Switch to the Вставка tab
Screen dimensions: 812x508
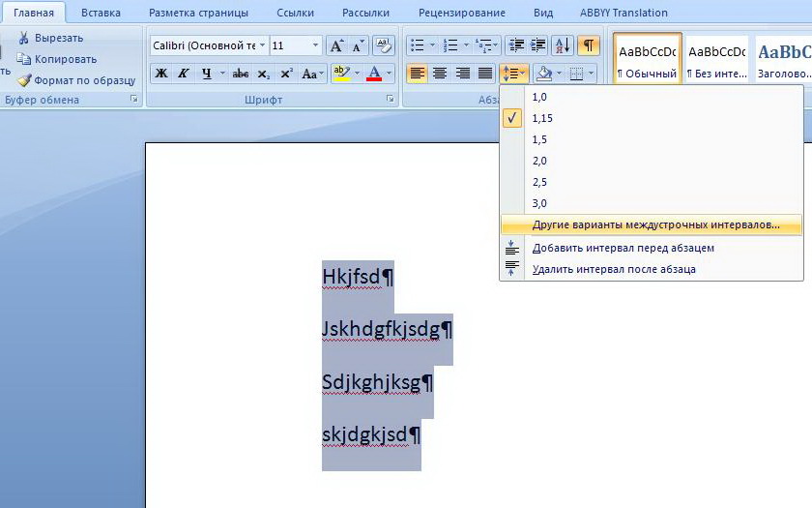pos(101,13)
